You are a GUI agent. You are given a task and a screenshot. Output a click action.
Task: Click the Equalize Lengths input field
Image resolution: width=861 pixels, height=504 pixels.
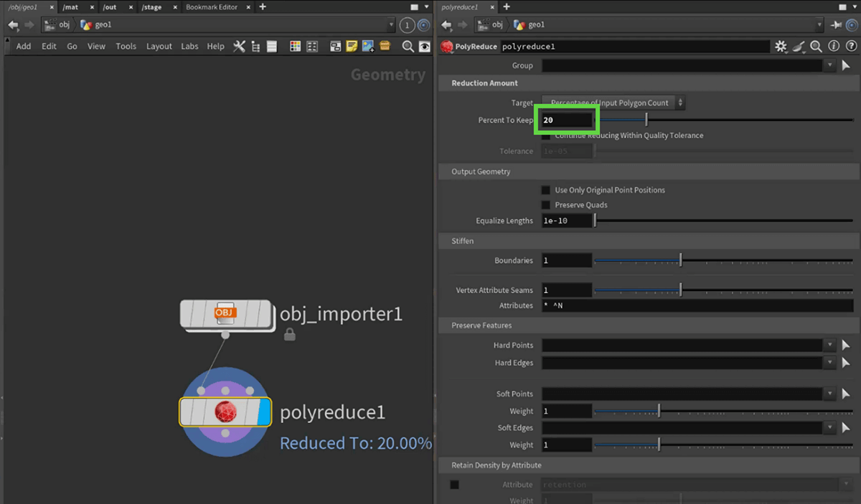[x=567, y=221]
